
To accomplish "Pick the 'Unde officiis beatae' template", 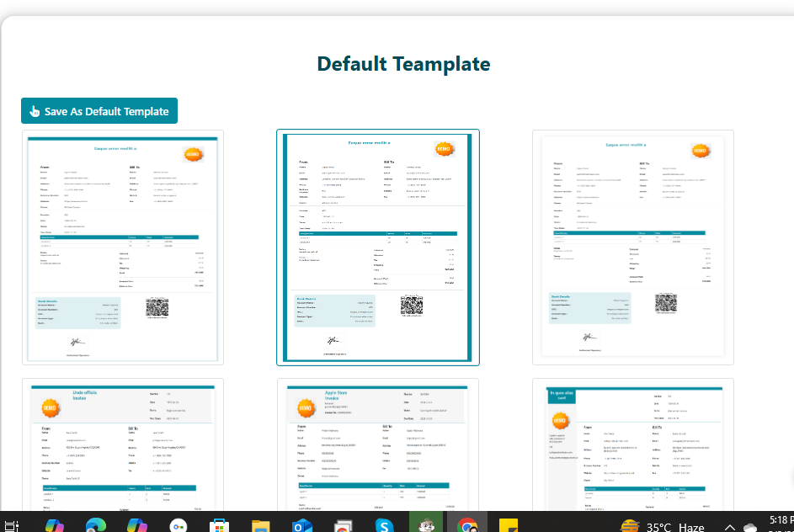I will [123, 444].
